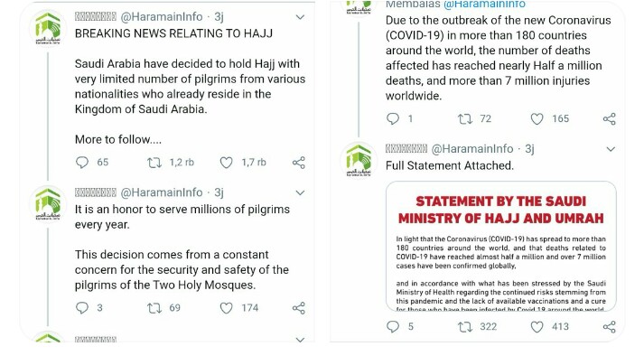
Task: Retweet the BREAKING NEWS tweet with 1,2 rb
Action: 154,163
